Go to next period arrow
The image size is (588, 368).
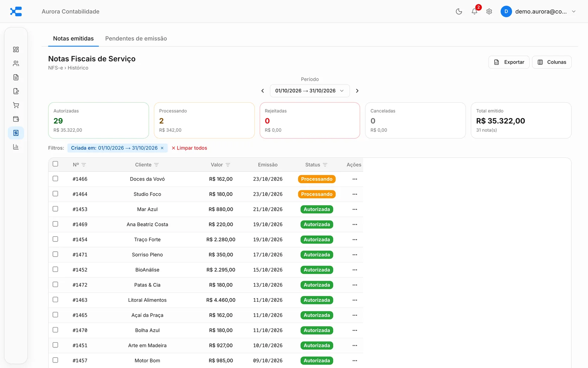coord(357,91)
